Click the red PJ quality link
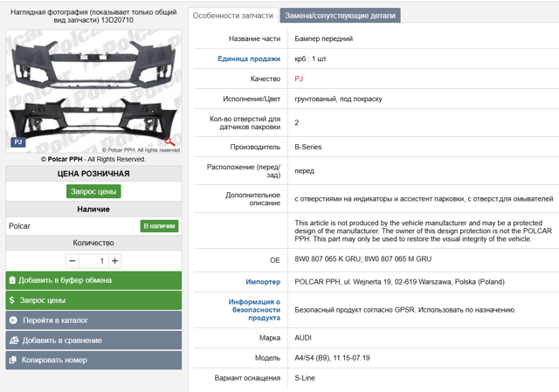Viewport: 559px width, 392px height. pos(299,79)
